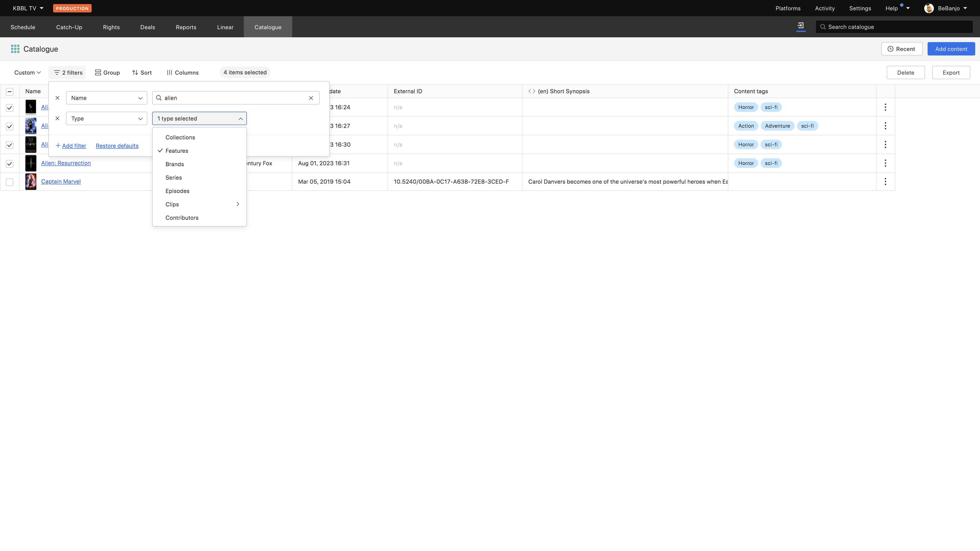Toggle the select-all header checkbox
Viewport: 980px width, 551px height.
[10, 92]
